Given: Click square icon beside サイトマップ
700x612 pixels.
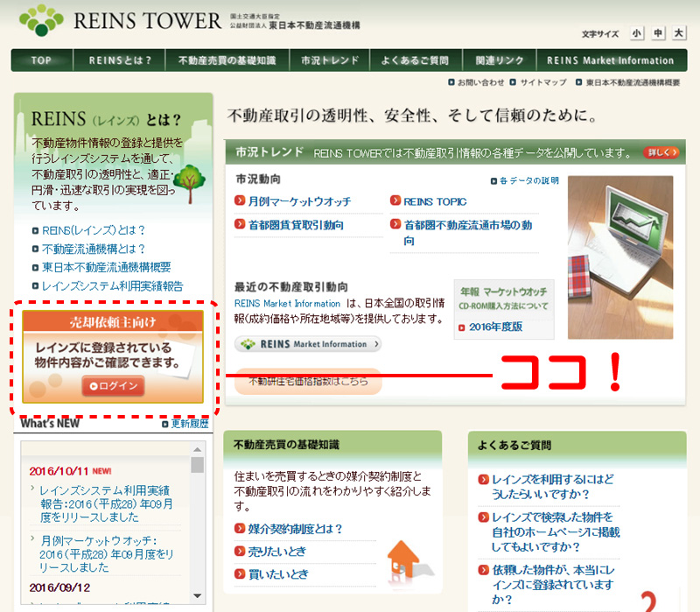Looking at the screenshot, I should [513, 82].
